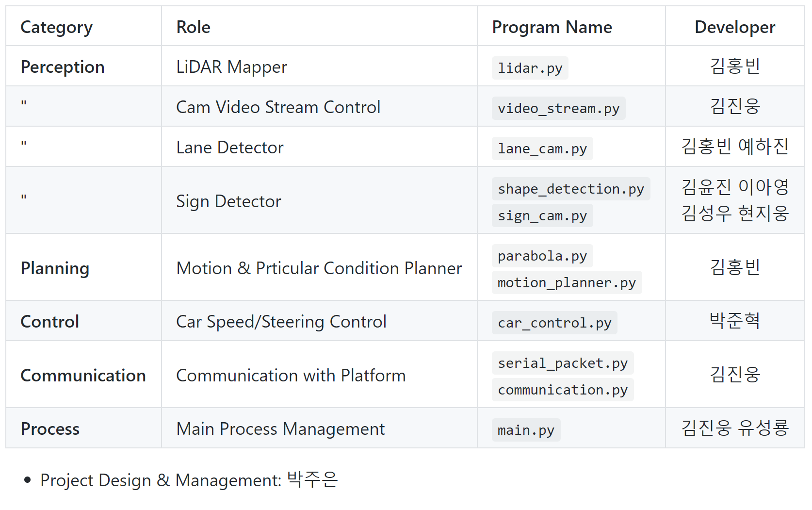The image size is (812, 510).
Task: Select Motion & Prticular Condition Planner text
Action: click(x=319, y=268)
